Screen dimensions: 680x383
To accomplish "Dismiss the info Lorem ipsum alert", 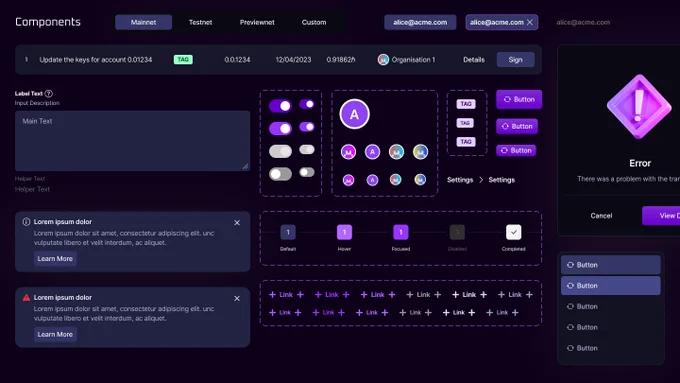I will [237, 223].
